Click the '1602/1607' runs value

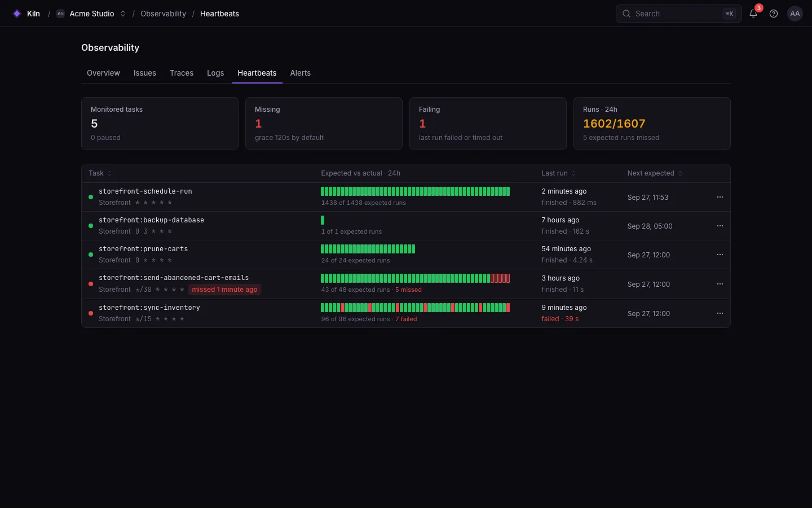point(614,124)
